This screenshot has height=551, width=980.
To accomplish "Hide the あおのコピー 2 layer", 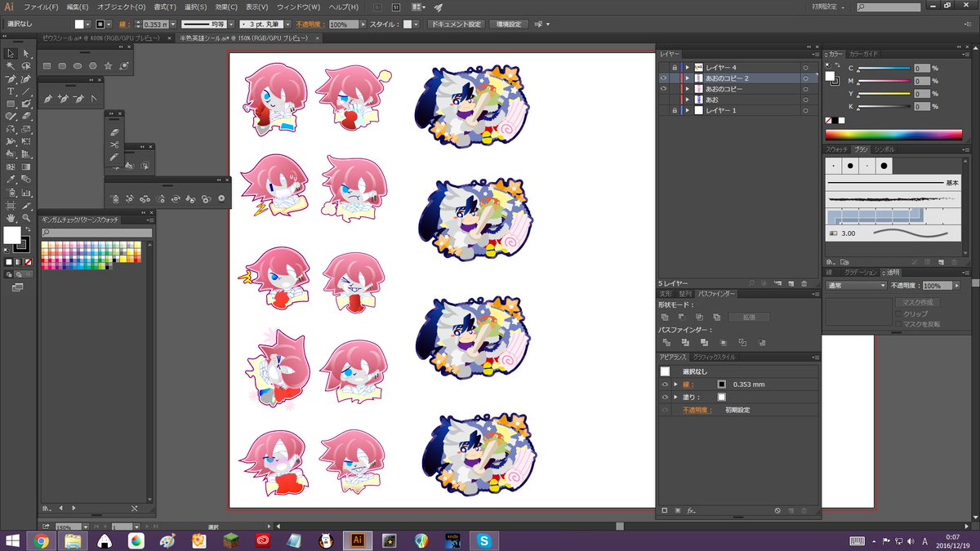I will (663, 78).
